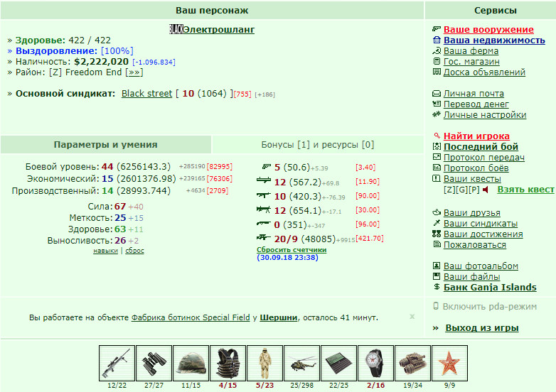Open the red star item showing 9/9

pos(449,364)
